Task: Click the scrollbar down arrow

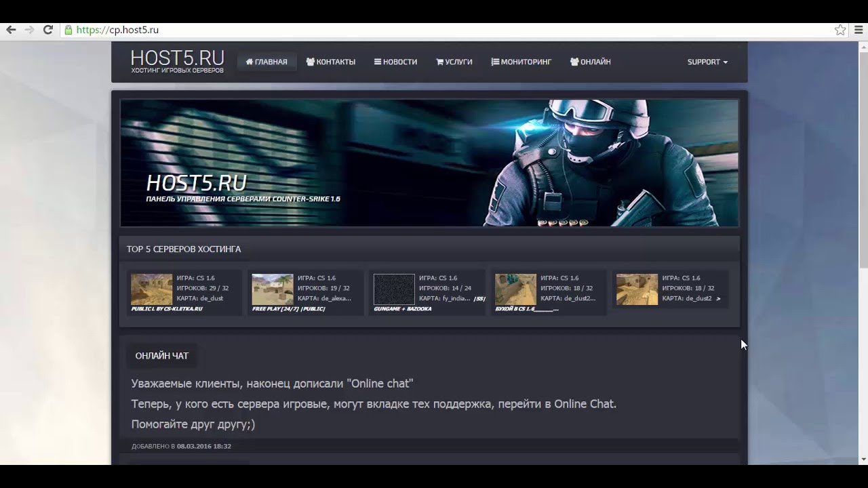Action: [x=863, y=460]
